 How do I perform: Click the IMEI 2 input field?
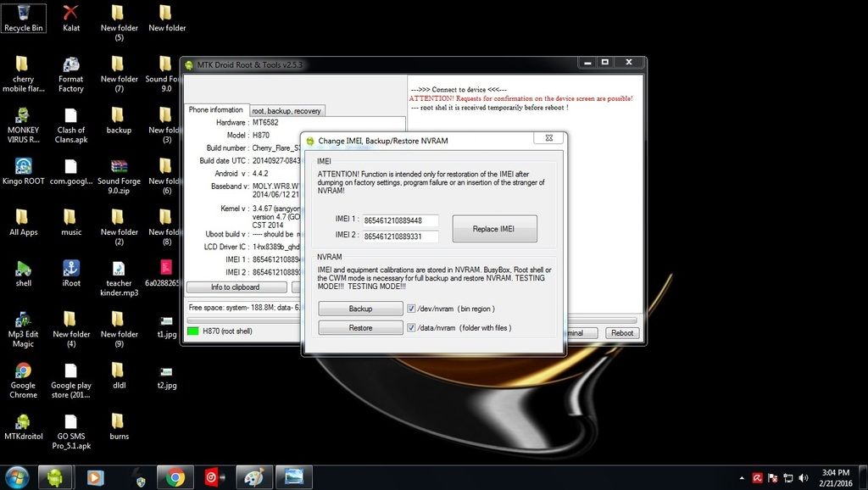pyautogui.click(x=399, y=236)
